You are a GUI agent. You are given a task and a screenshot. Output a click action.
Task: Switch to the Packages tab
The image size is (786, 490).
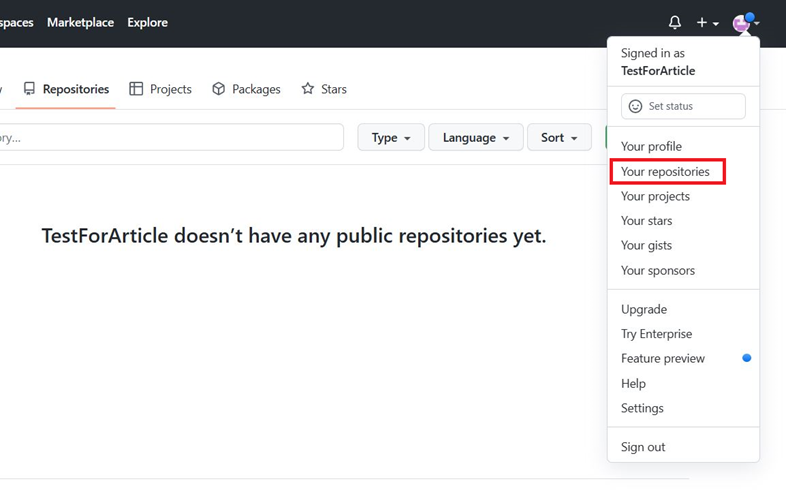[x=246, y=89]
